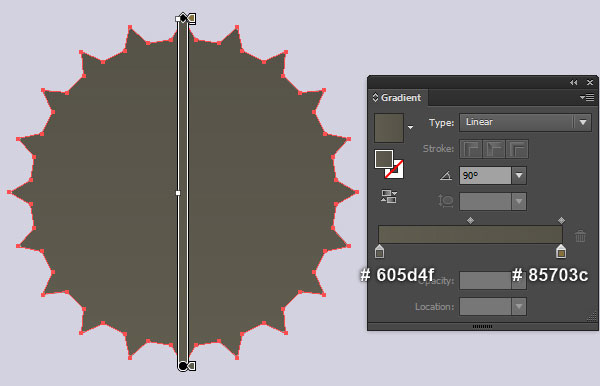Click the gradient annotator bottom origin circle

tap(183, 366)
